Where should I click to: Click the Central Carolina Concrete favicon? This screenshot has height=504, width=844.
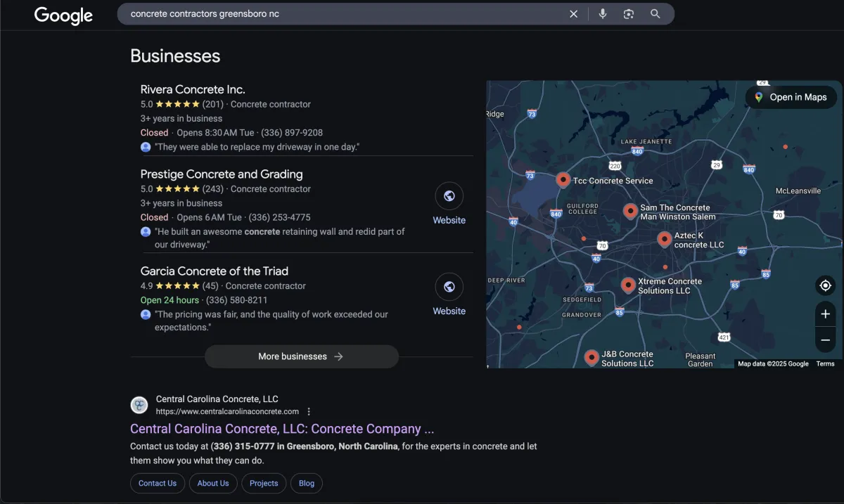[x=139, y=405]
